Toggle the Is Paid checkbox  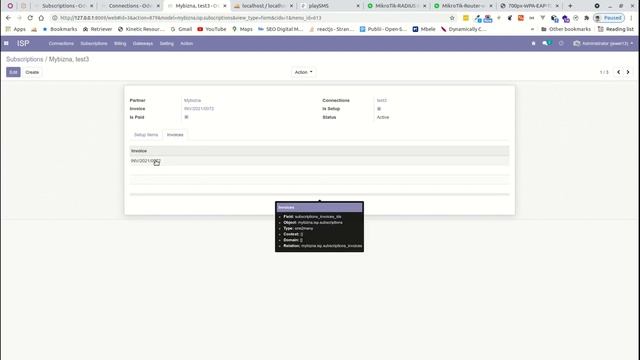tap(186, 117)
